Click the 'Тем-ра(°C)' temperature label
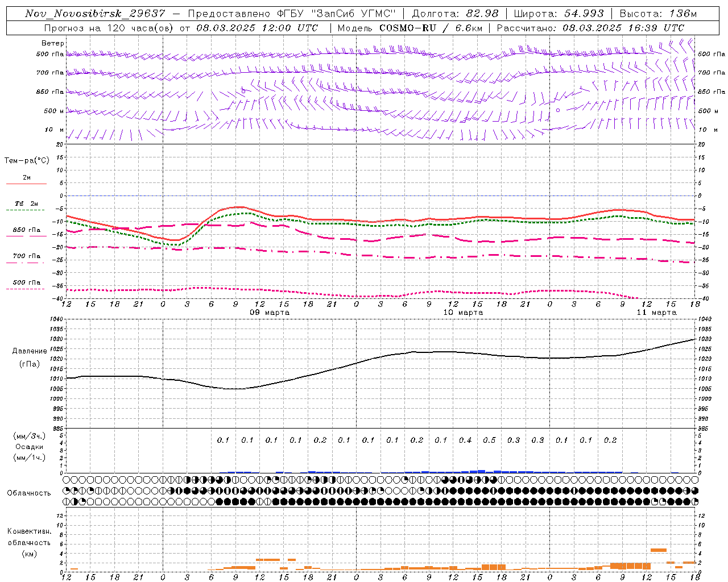Screen dimensions: 728x582 coord(27,161)
